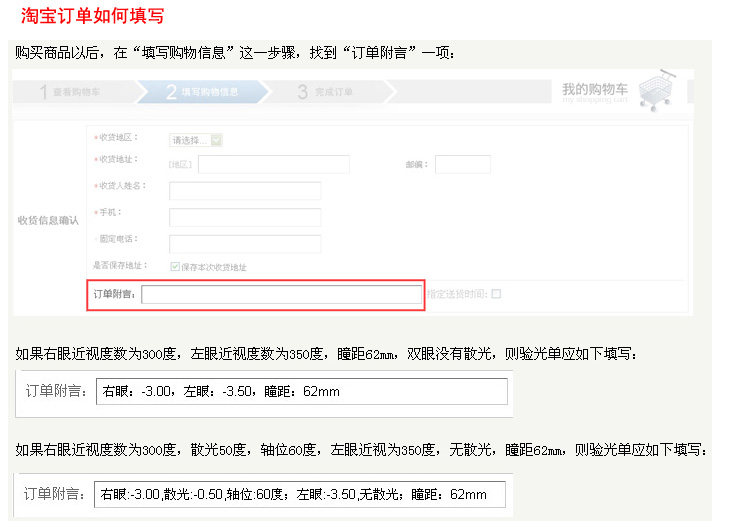The width and height of the screenshot is (750, 527).
Task: Click the 订单附言 field in red box
Action: [x=282, y=294]
